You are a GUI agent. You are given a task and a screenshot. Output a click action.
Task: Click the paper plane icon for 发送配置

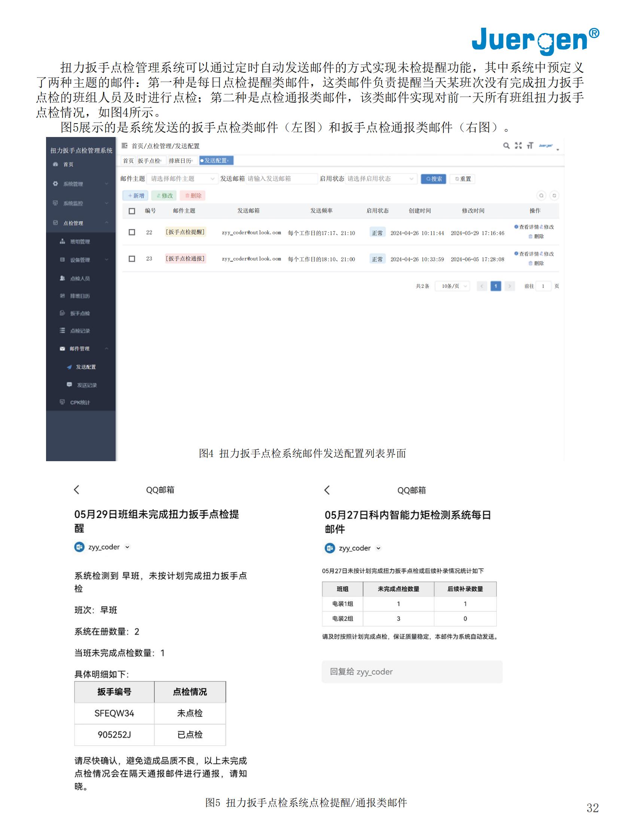tap(69, 367)
